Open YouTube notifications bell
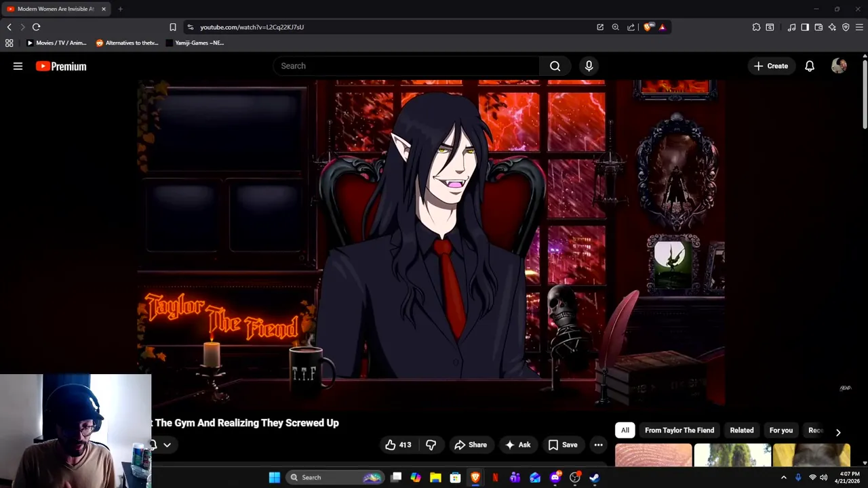 [810, 66]
